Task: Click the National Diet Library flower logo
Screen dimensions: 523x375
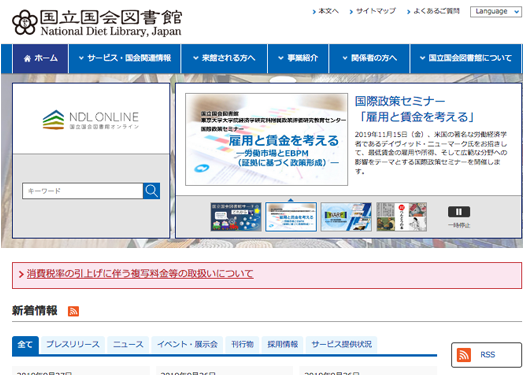Action: [x=24, y=22]
